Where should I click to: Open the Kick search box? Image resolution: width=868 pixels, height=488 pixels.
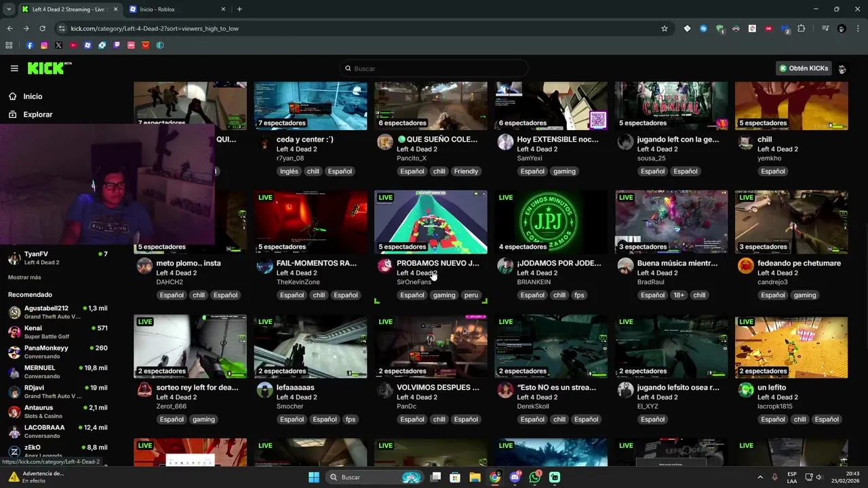point(434,68)
